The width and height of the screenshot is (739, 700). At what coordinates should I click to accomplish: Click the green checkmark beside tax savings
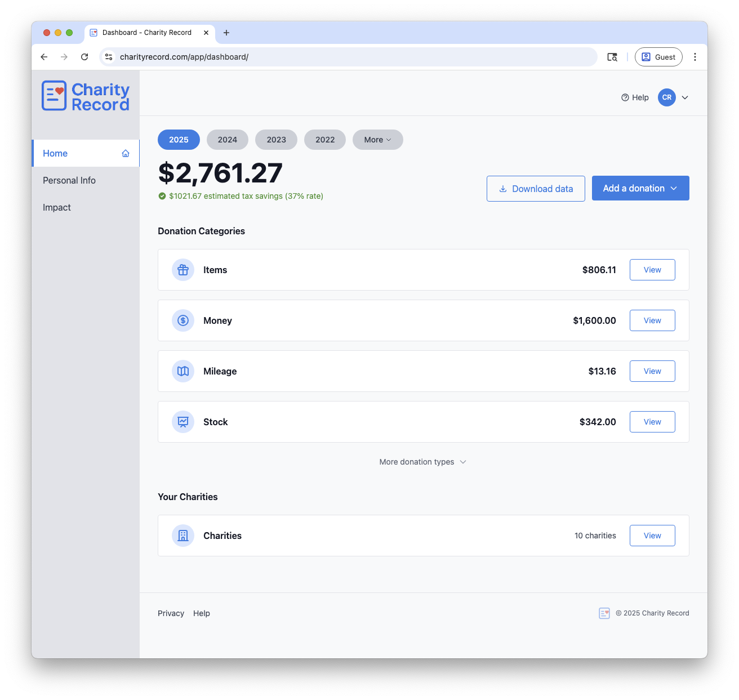point(162,196)
